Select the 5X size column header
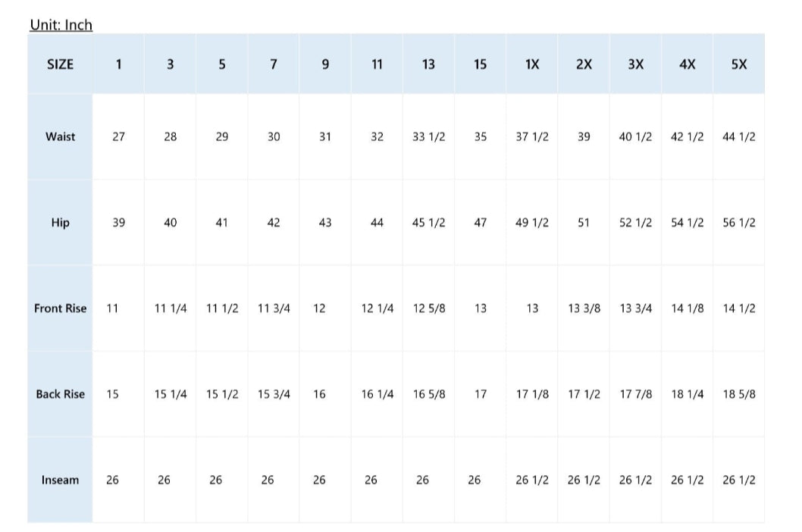 (x=739, y=64)
